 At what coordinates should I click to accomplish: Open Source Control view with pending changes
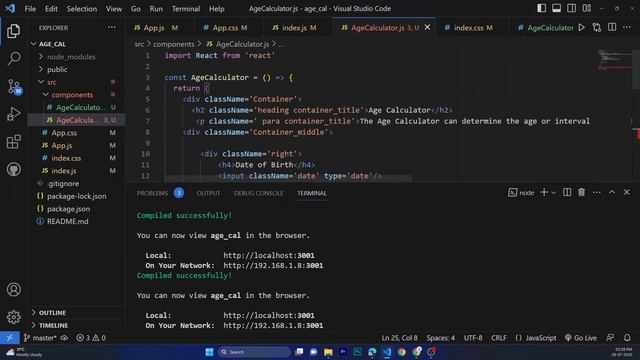pyautogui.click(x=13, y=87)
